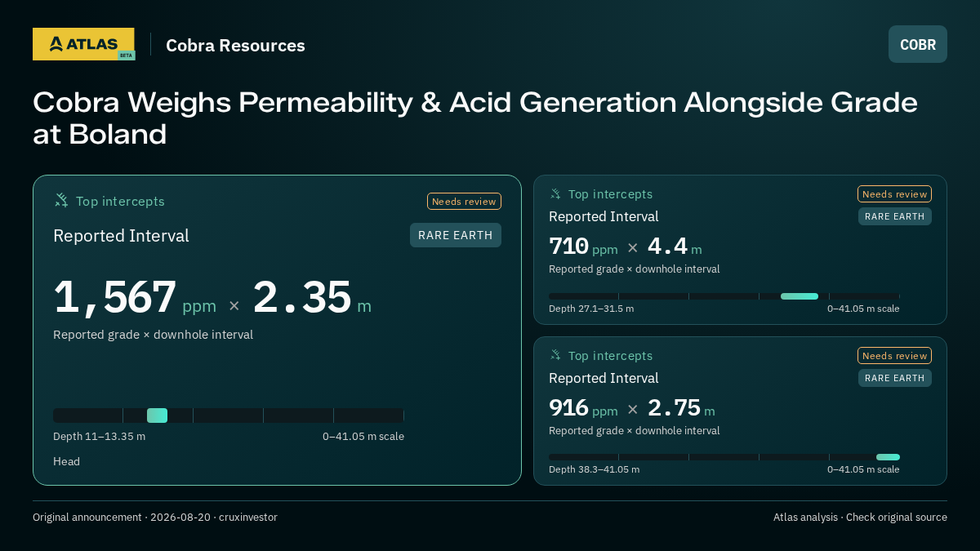
Task: Click Needs review badge in 916 ppm card
Action: [x=894, y=355]
